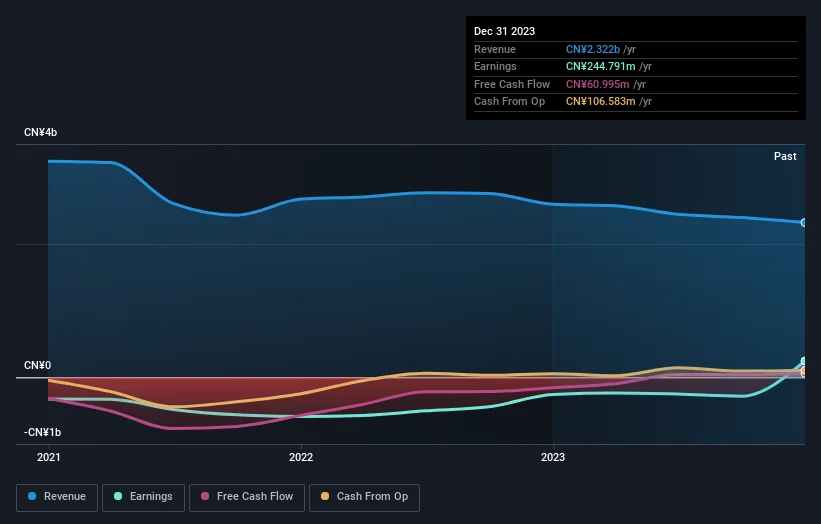Select the Earnings data point at chart end
The image size is (821, 524).
click(804, 361)
